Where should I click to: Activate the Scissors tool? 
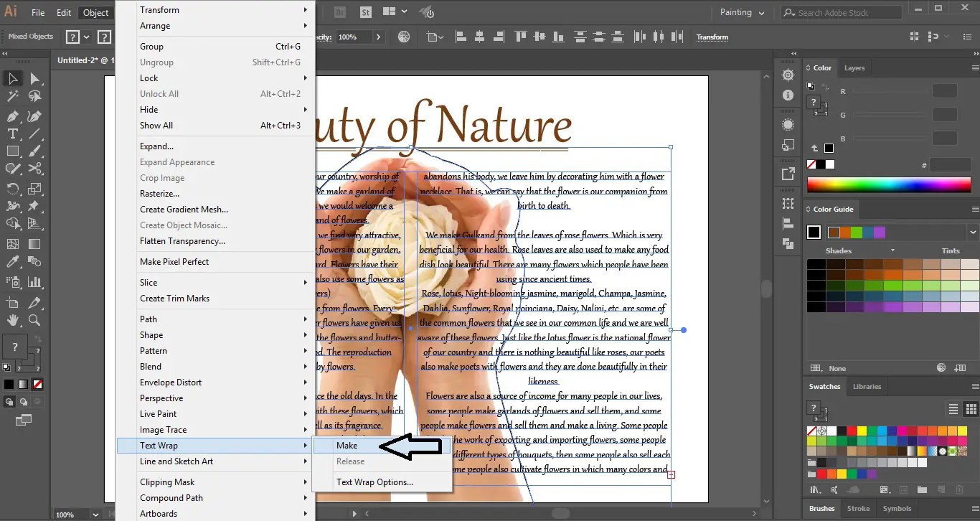coord(35,169)
